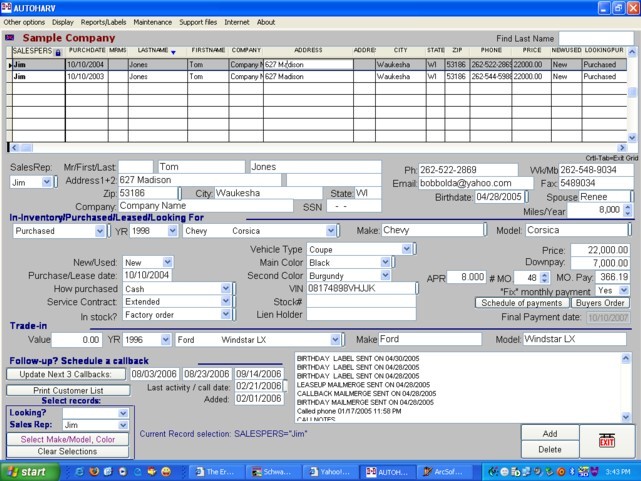Click the icon in SALESPERS column header
This screenshot has width=641, height=481.
click(57, 52)
